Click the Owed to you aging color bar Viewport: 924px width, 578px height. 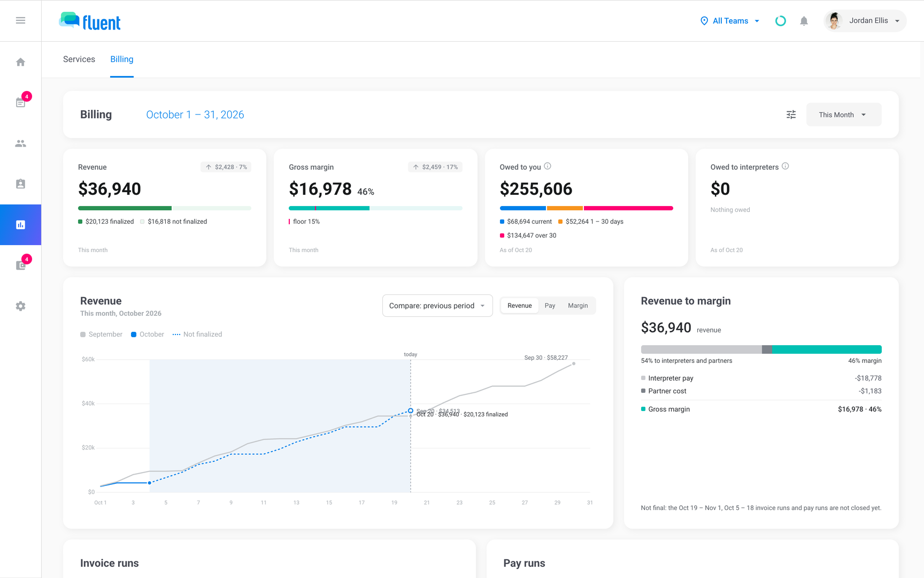click(x=586, y=208)
